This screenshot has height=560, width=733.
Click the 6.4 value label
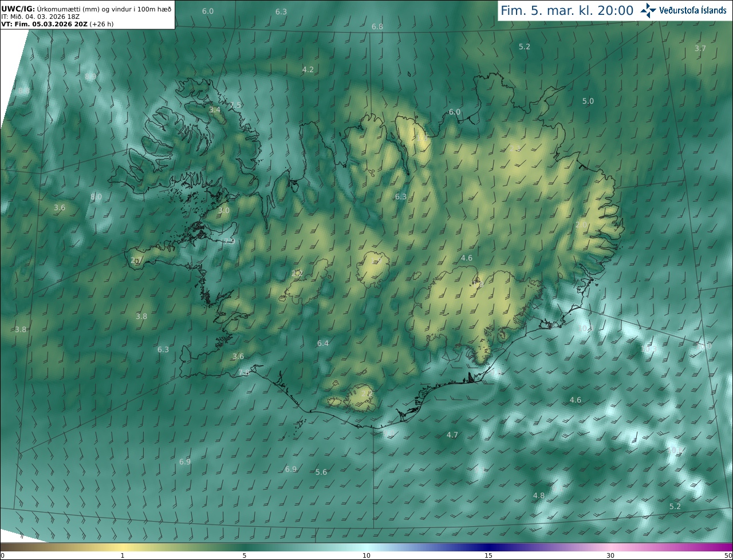[x=323, y=343]
